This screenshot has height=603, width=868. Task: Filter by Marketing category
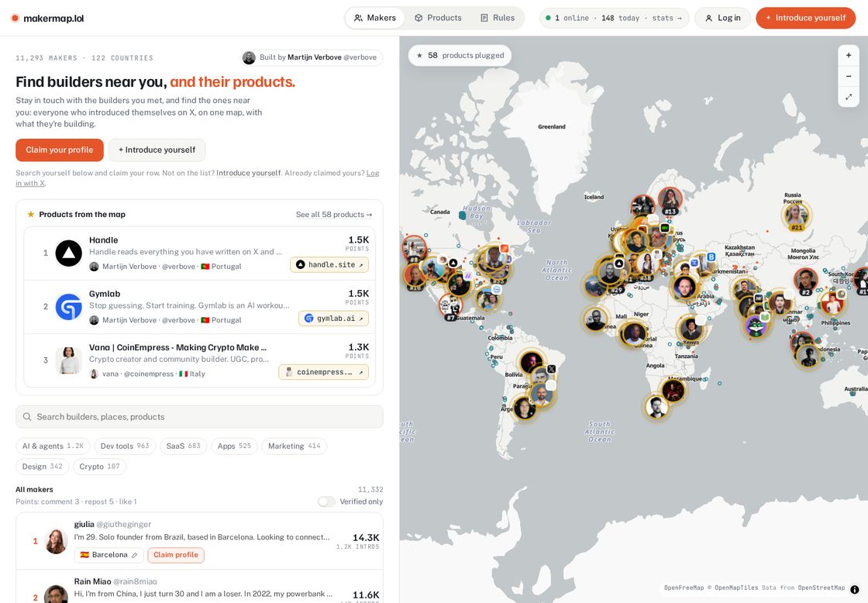(294, 446)
